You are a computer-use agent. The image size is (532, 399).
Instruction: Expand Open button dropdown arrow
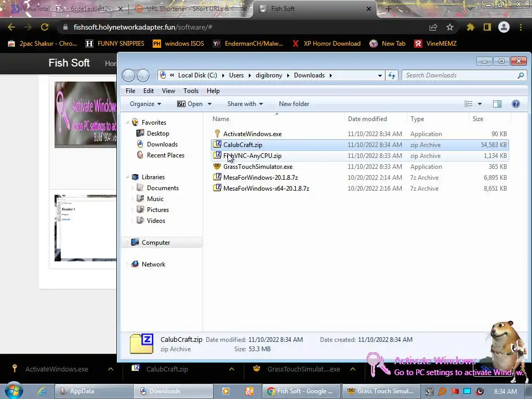pos(209,104)
